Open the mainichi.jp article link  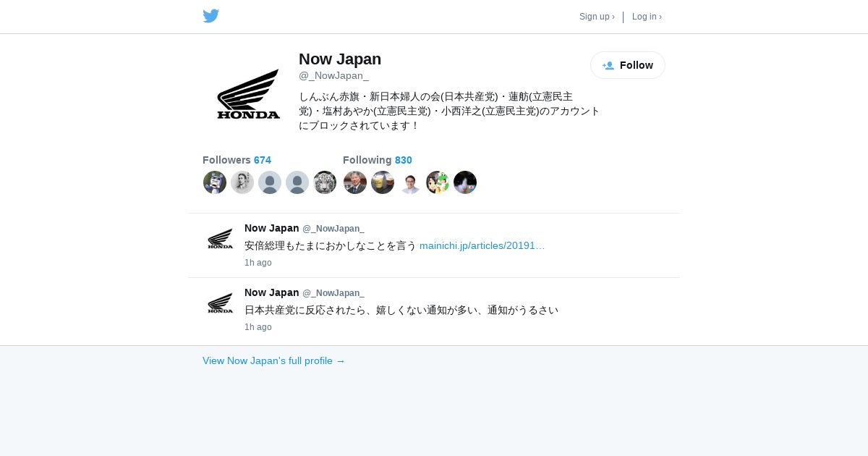(x=482, y=245)
